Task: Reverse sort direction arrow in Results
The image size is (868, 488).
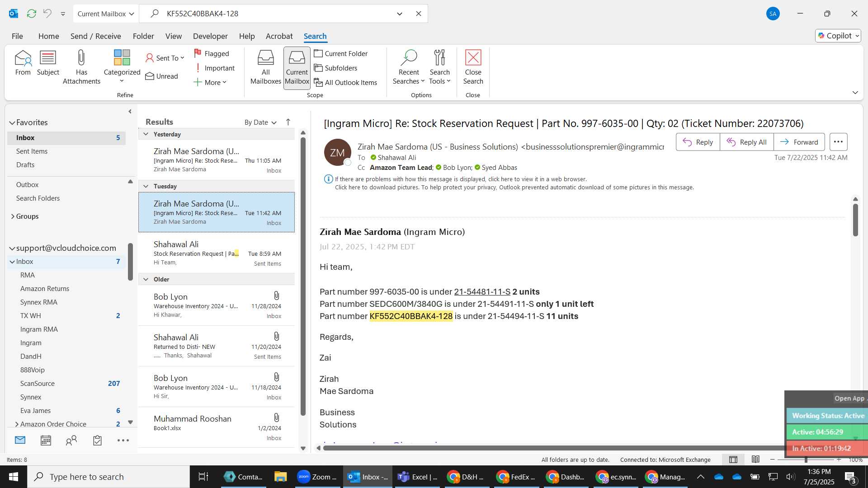Action: click(288, 122)
